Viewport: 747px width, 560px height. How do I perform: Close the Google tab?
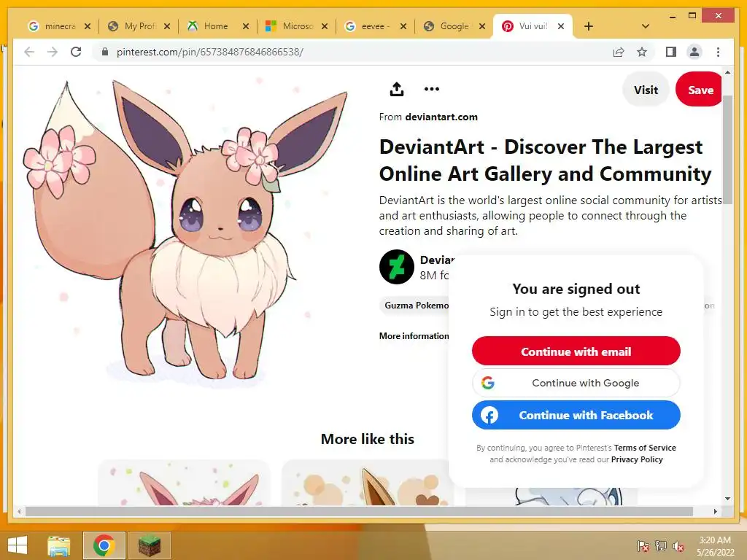click(x=482, y=26)
